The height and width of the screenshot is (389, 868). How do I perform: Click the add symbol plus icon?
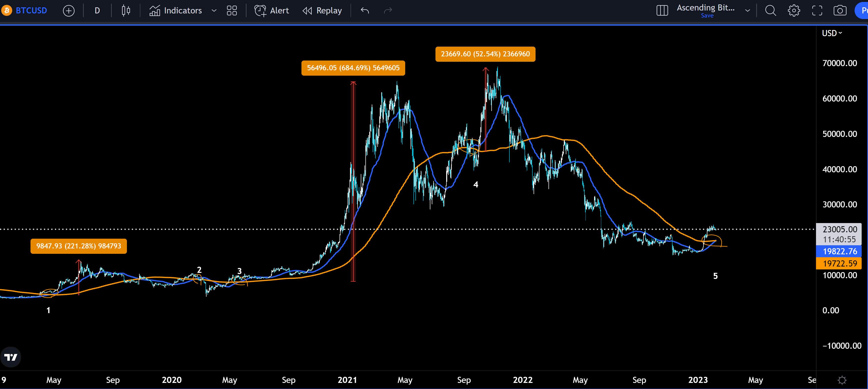coord(69,11)
